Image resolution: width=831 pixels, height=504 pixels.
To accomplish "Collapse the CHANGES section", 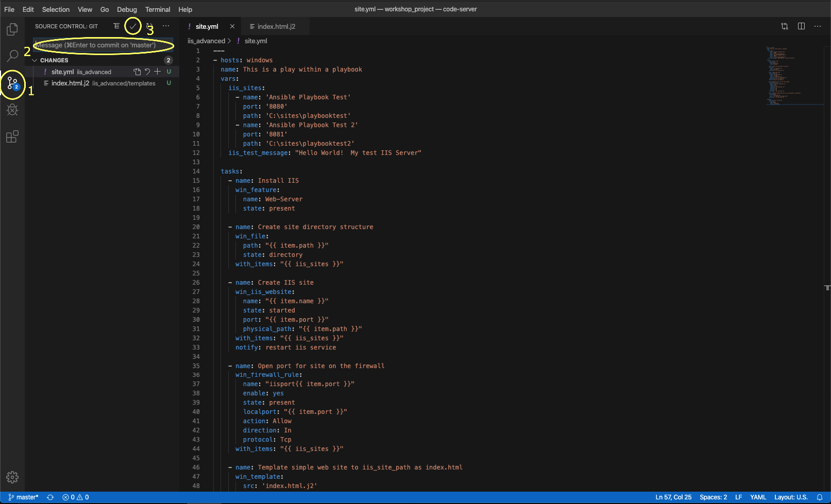I will coord(35,60).
